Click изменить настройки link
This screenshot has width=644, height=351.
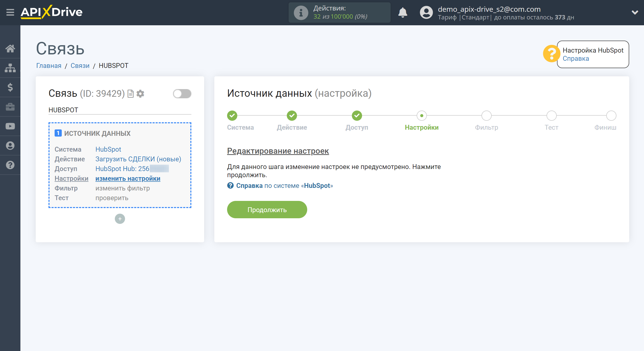(128, 178)
